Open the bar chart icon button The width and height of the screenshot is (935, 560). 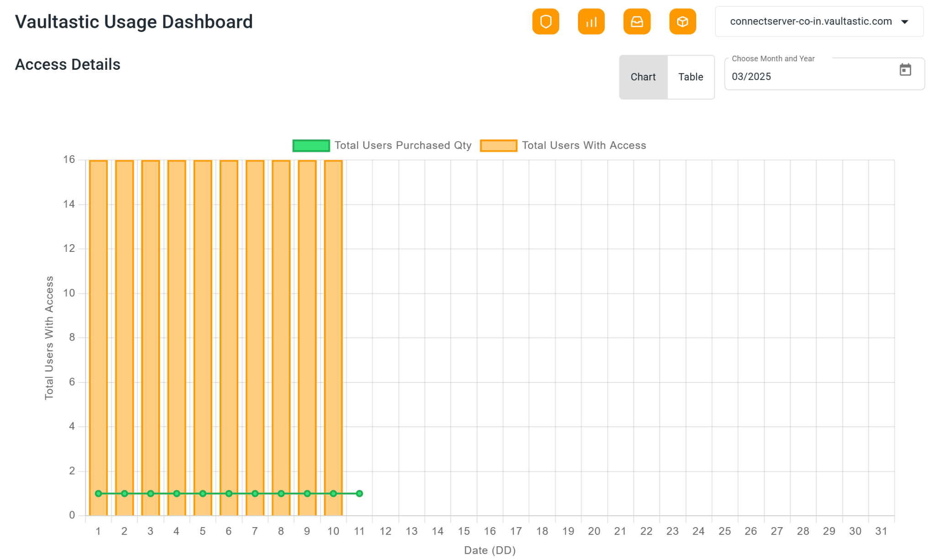click(x=591, y=21)
